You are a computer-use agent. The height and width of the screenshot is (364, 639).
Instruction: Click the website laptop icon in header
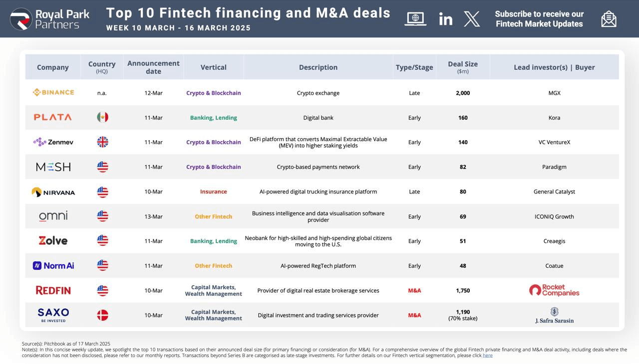415,19
